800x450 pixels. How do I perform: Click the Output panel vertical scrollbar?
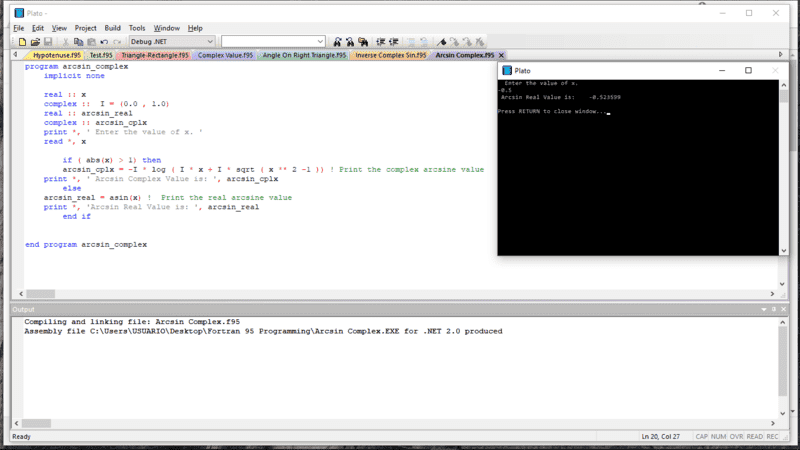782,370
